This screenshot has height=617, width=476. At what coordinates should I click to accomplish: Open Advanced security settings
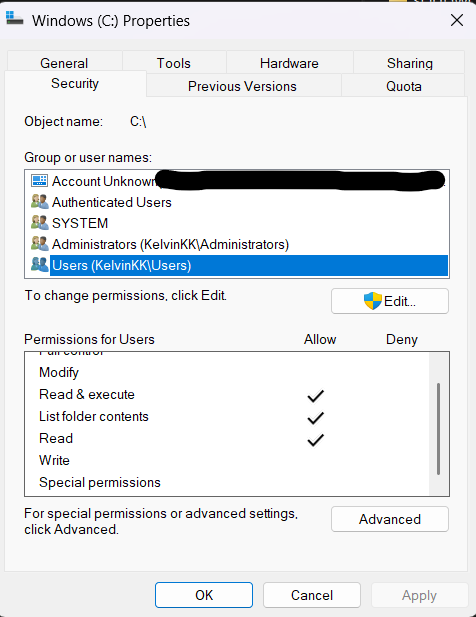click(390, 519)
